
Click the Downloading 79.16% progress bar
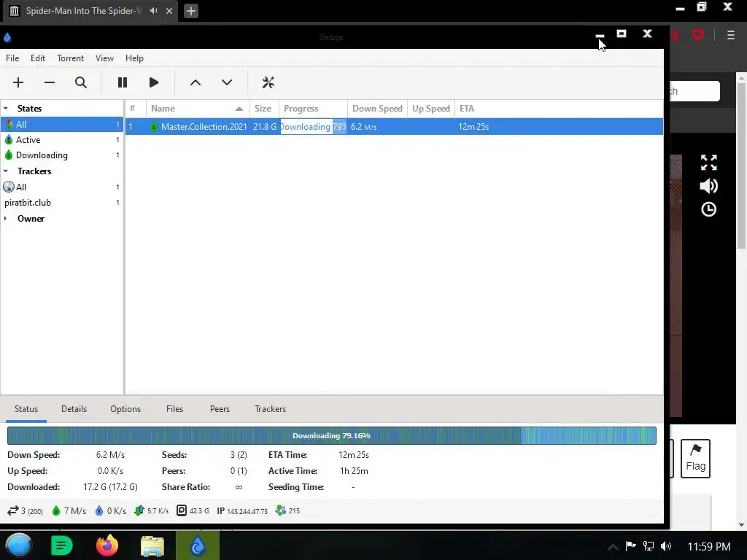coord(332,436)
